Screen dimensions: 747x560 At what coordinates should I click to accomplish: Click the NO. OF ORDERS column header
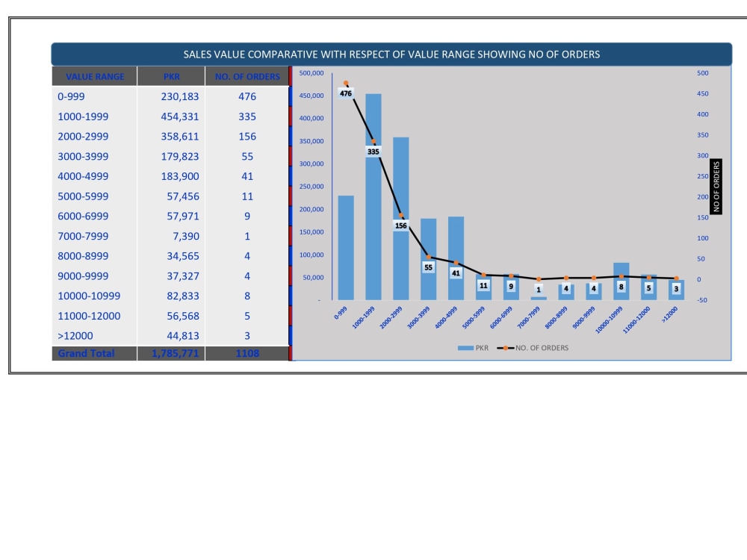tap(247, 75)
